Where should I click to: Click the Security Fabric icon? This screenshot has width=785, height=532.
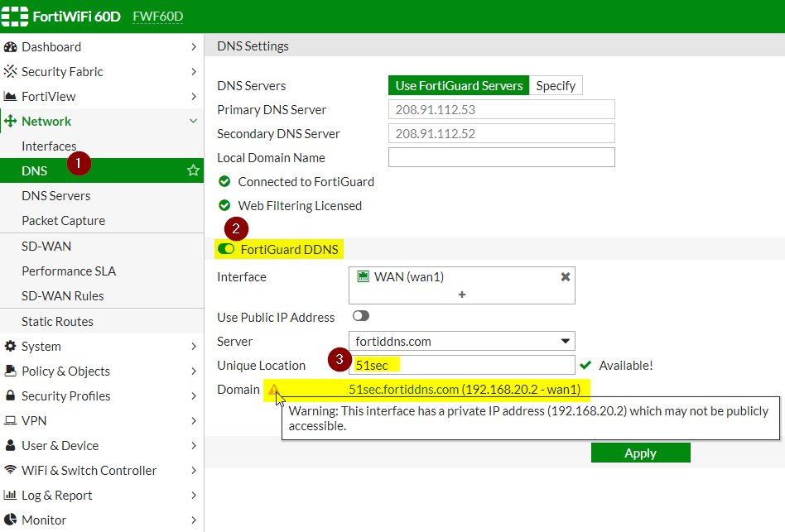click(x=10, y=71)
